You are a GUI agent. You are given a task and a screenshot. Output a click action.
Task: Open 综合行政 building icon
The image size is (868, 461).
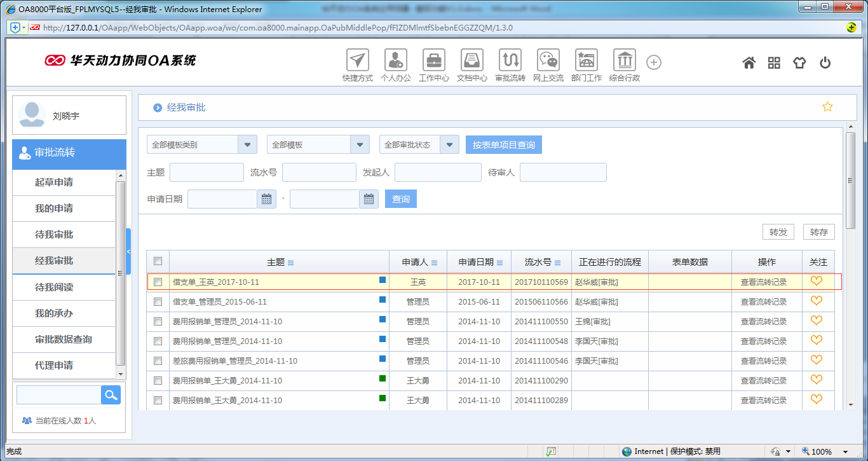(x=624, y=60)
